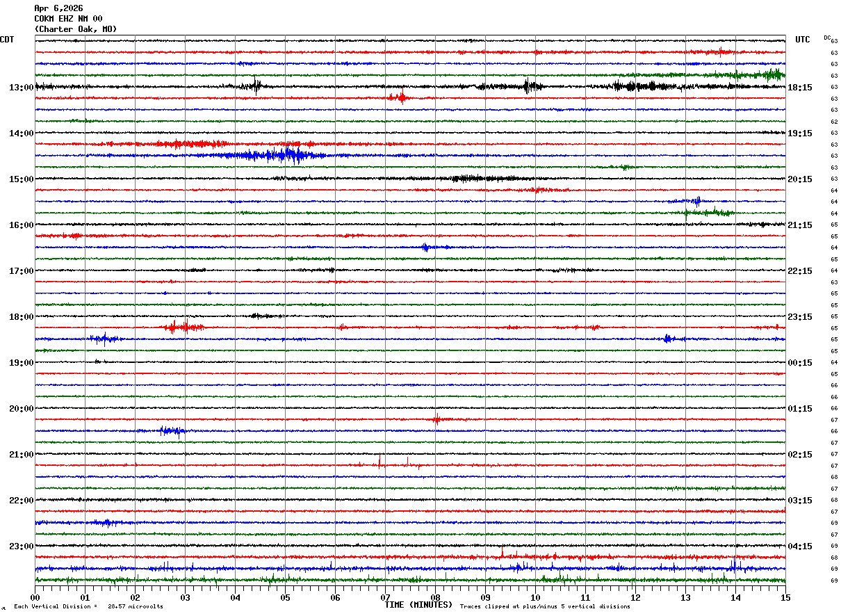
Task: Click the DC column header
Action: pos(827,38)
